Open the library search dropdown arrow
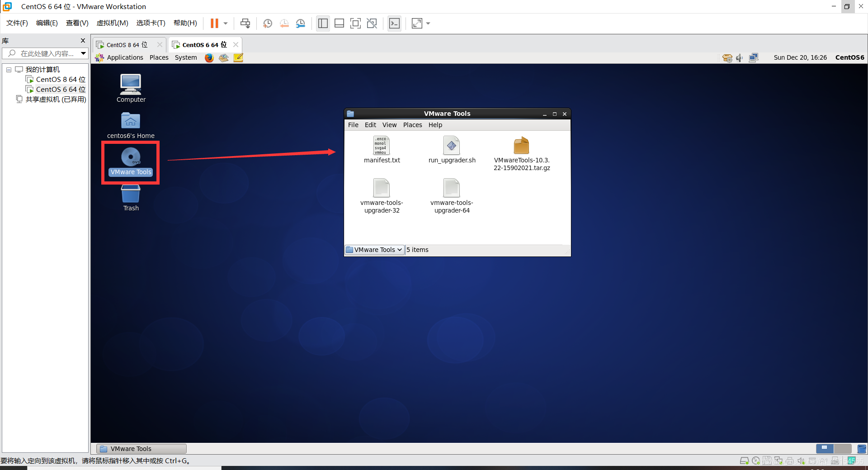Viewport: 868px width, 470px height. (84, 53)
